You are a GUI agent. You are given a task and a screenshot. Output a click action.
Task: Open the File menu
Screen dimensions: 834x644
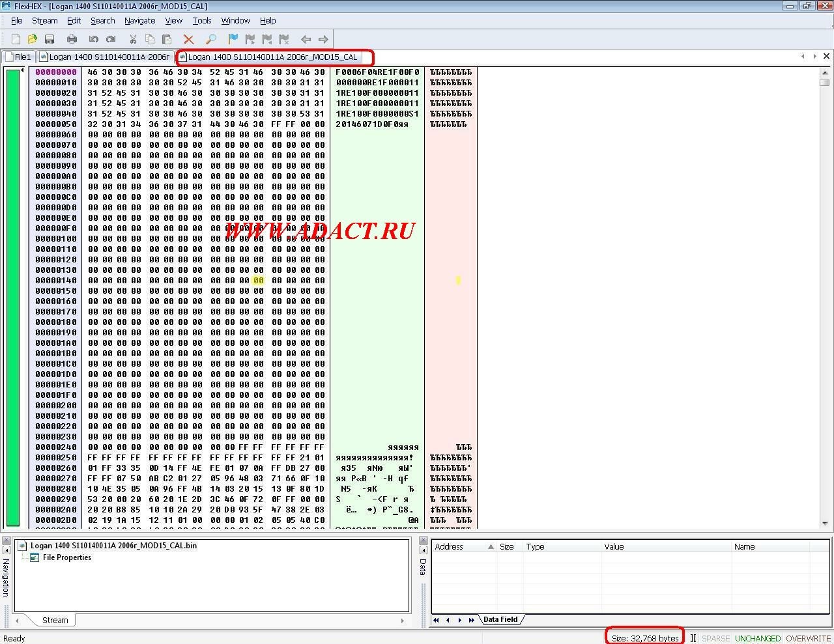point(17,20)
